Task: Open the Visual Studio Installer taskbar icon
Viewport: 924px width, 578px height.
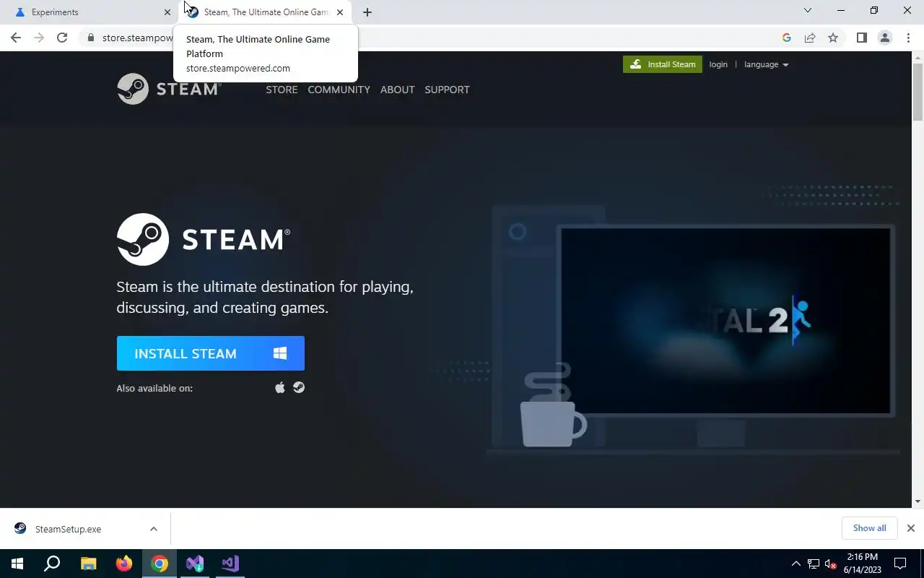Action: (195, 564)
